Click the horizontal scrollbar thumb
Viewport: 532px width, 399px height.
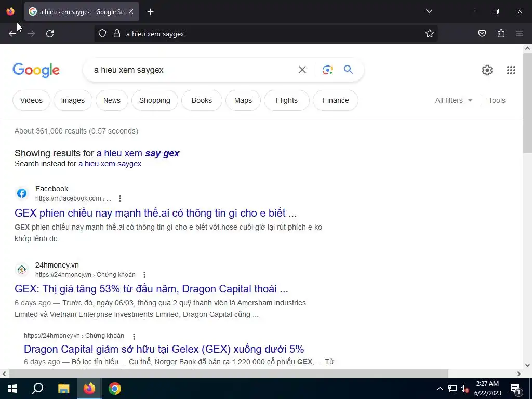(229, 374)
